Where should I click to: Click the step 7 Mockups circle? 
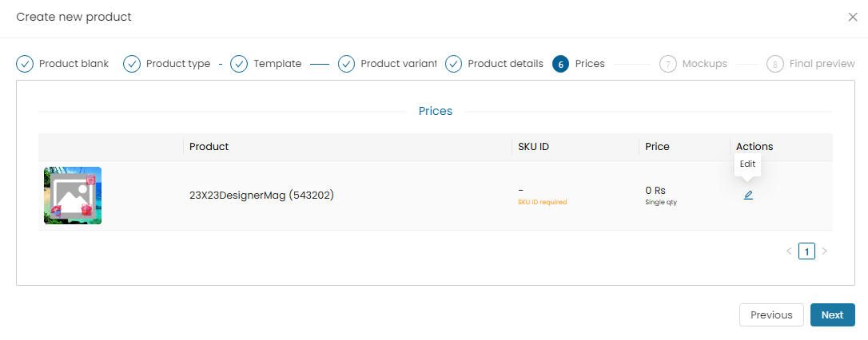point(668,64)
